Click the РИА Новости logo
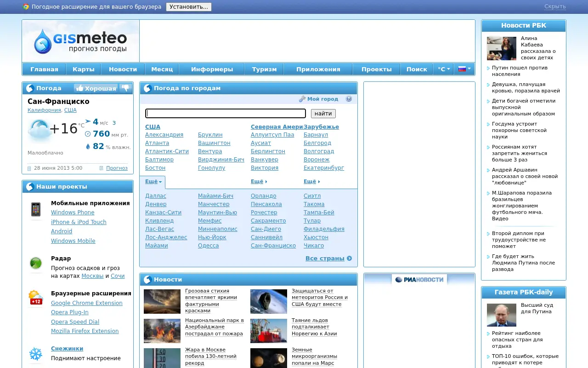Screen dimensions: 588x368 [419, 279]
